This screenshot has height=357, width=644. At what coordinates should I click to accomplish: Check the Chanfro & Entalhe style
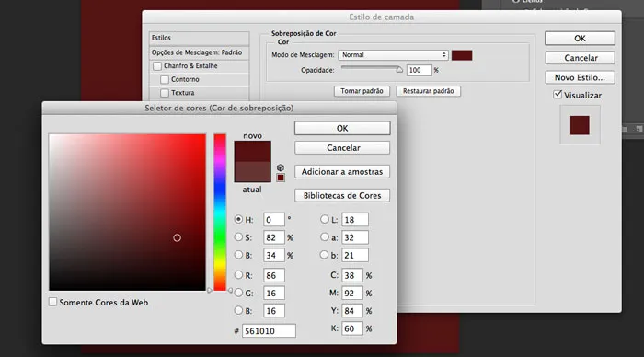click(x=157, y=66)
